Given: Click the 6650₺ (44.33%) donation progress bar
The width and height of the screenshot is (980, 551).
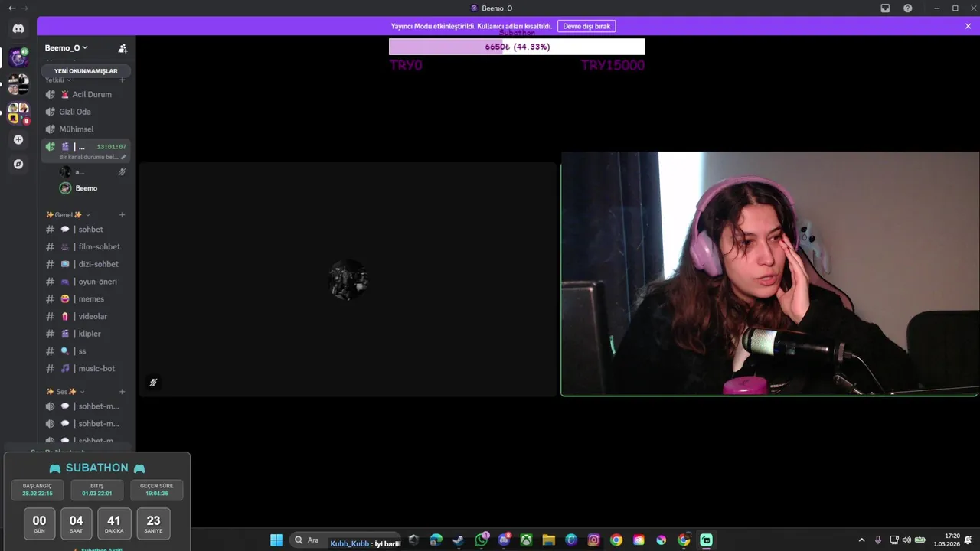Looking at the screenshot, I should pos(517,47).
